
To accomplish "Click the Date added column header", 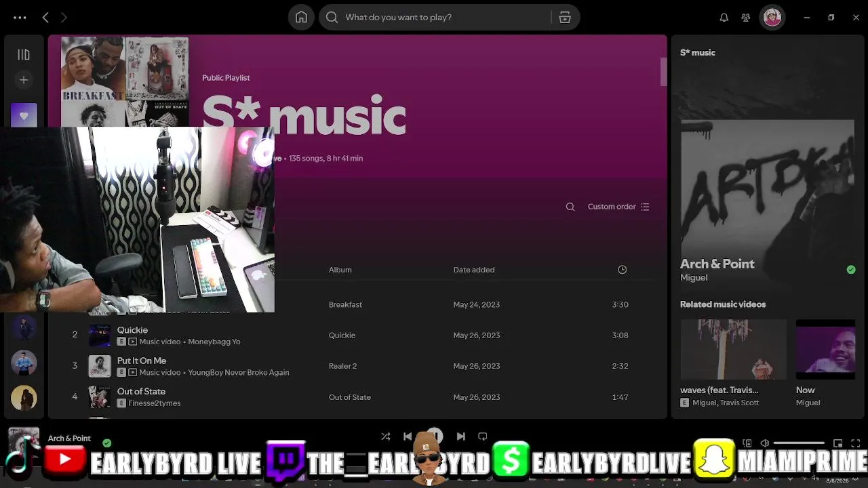I will [x=474, y=270].
